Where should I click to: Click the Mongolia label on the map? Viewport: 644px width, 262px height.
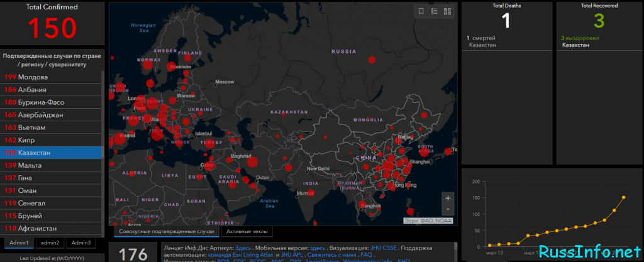368,120
